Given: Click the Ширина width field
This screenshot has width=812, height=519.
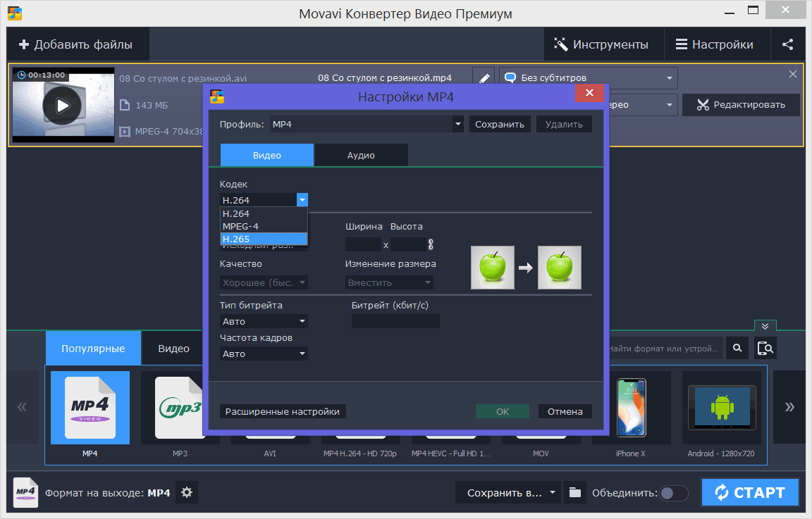Looking at the screenshot, I should 364,244.
